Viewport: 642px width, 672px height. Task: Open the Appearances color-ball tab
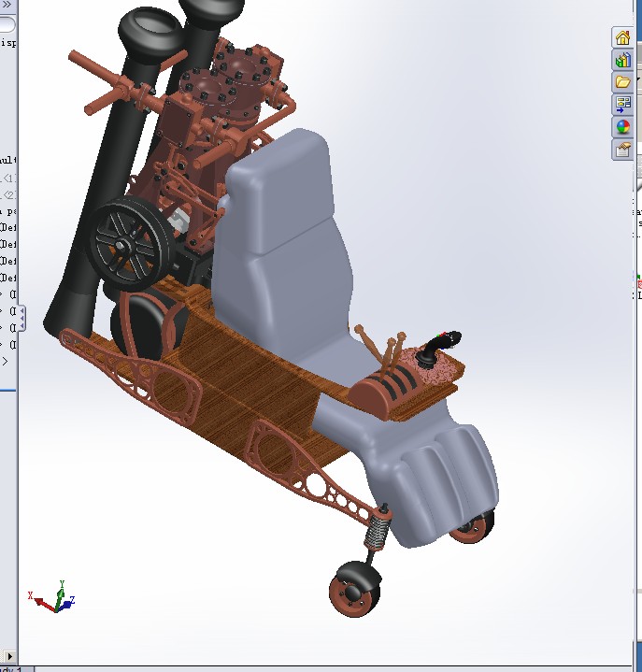tap(622, 127)
